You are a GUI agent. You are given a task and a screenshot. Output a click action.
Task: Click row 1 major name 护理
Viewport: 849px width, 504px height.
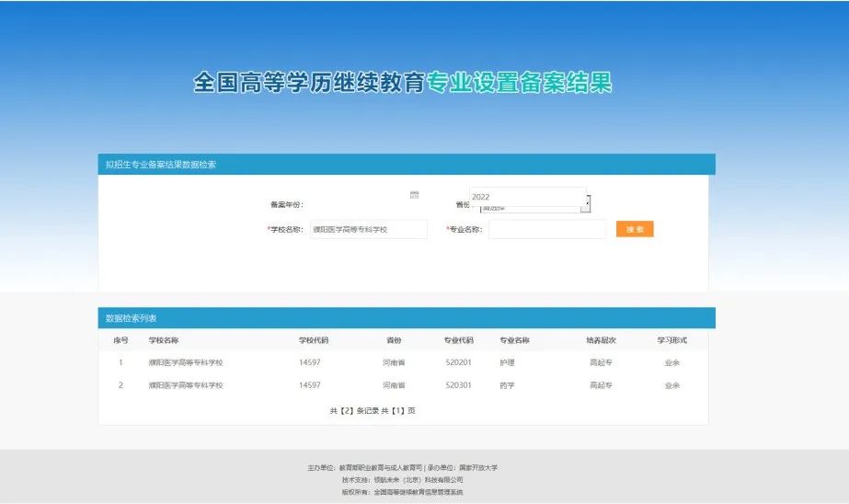pyautogui.click(x=507, y=362)
